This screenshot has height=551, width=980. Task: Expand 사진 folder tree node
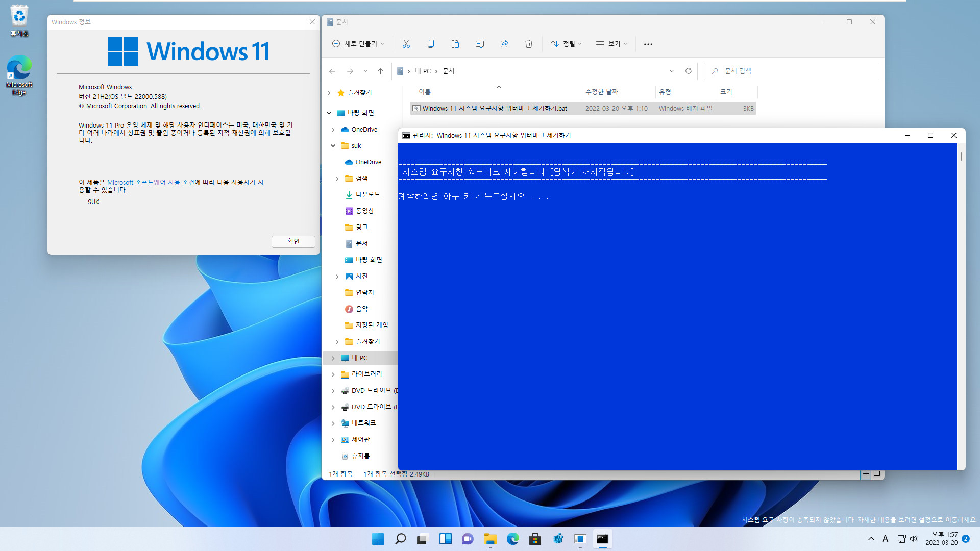tap(337, 277)
